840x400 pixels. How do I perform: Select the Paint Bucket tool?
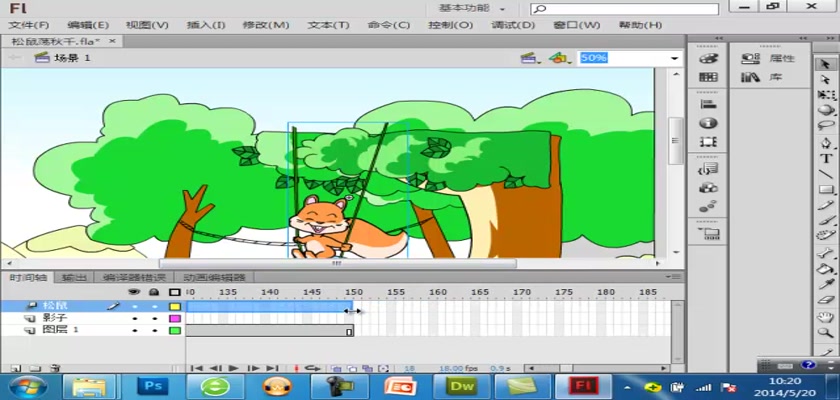826,269
